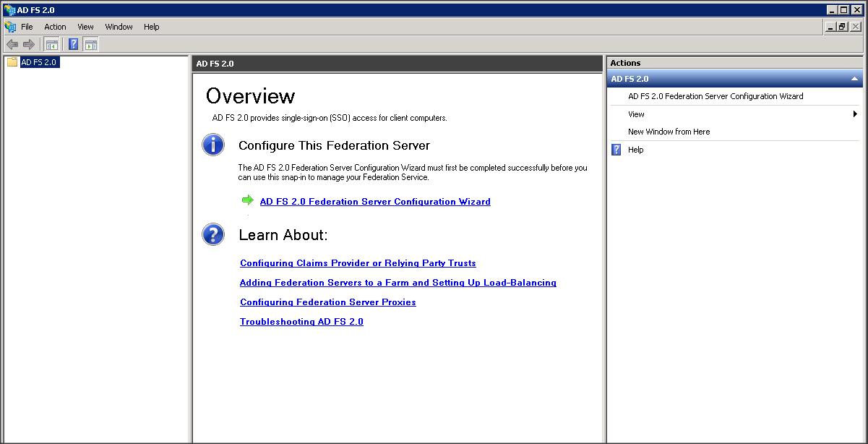
Task: Click the blue info icon beside Configure
Action: [213, 145]
